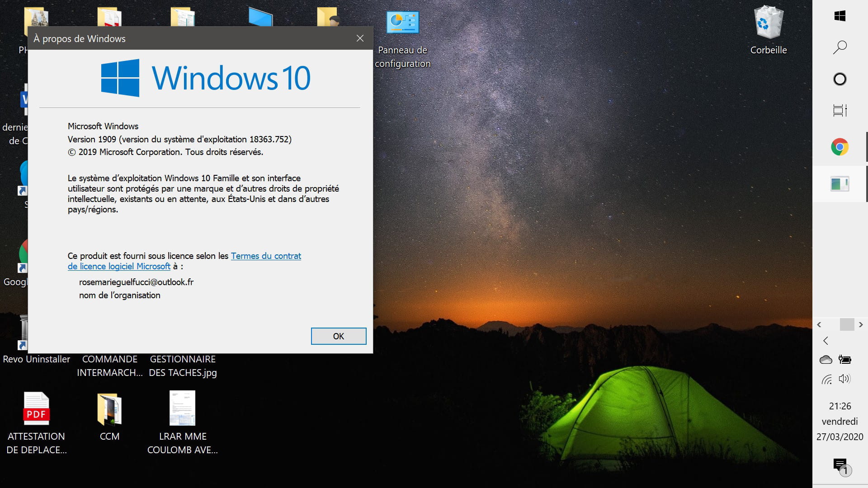This screenshot has height=488, width=868.
Task: Select Revo Uninstaller desktop label
Action: point(37,359)
